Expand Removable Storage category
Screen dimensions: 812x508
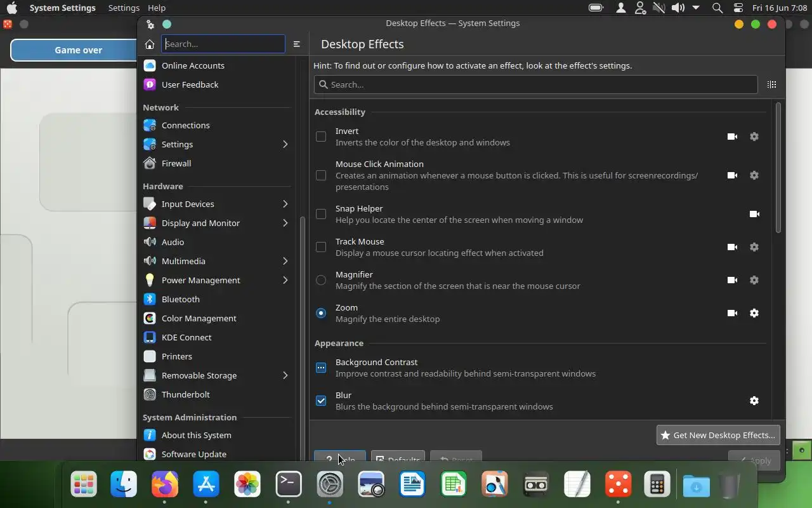[x=285, y=375]
